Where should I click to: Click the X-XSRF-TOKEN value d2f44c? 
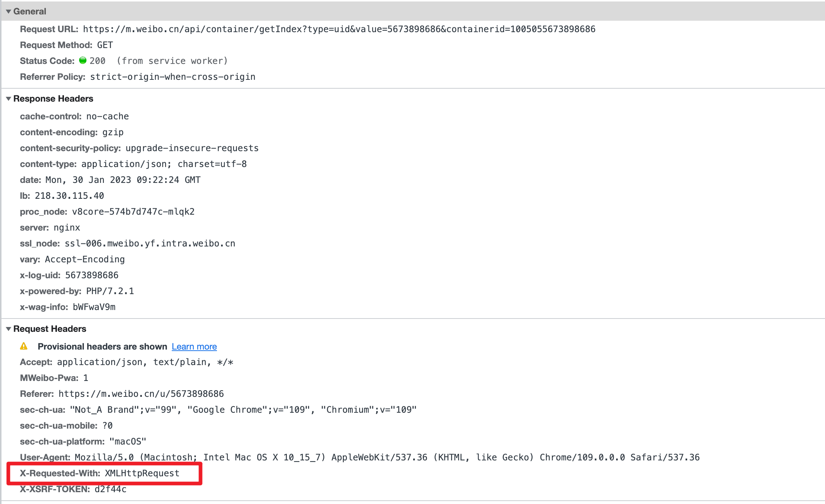click(111, 489)
